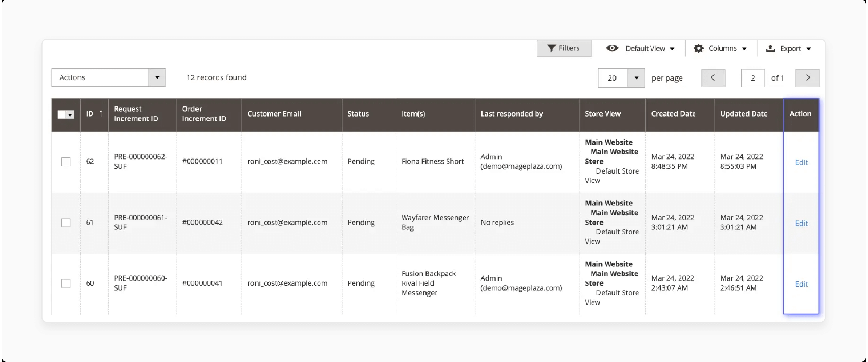Click the page number input field
The image size is (868, 362).
pos(753,78)
